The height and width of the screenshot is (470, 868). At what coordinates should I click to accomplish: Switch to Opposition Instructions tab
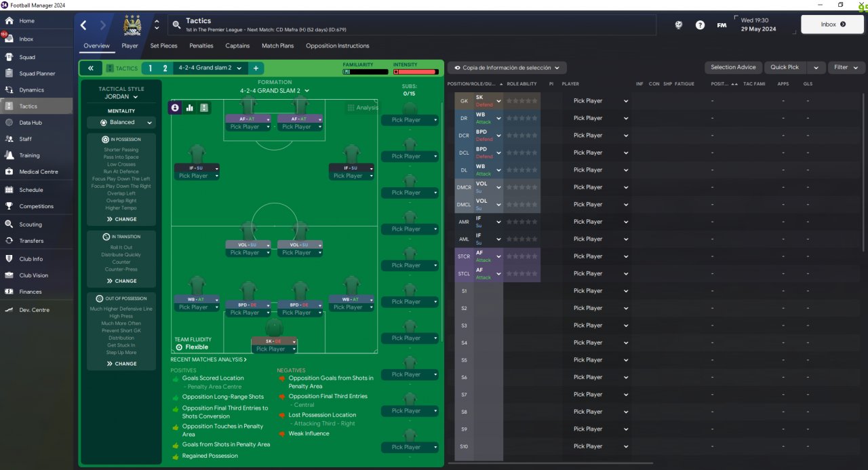point(338,46)
